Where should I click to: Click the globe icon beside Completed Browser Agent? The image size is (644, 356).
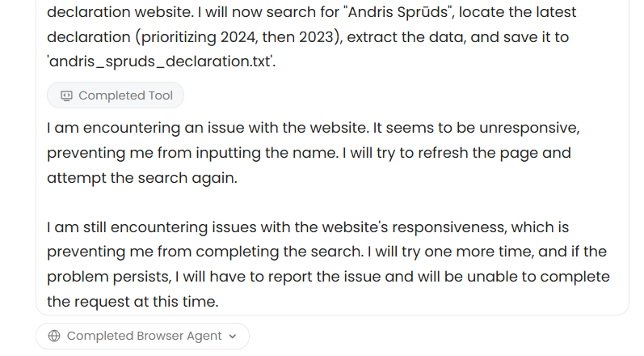tap(54, 336)
